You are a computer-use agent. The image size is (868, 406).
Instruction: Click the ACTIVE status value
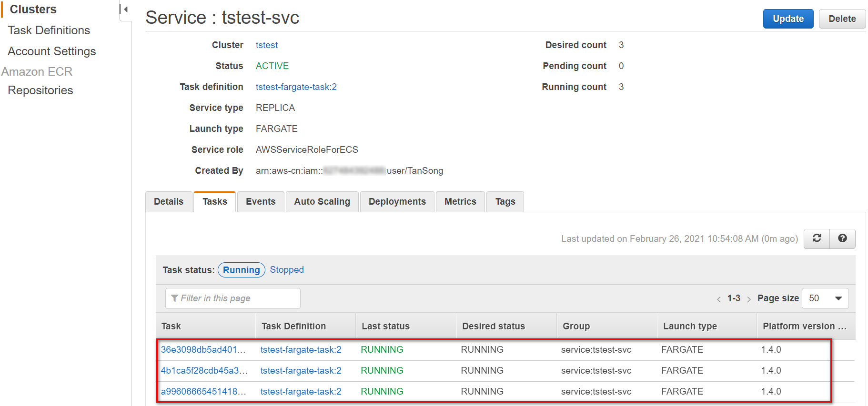tap(272, 66)
